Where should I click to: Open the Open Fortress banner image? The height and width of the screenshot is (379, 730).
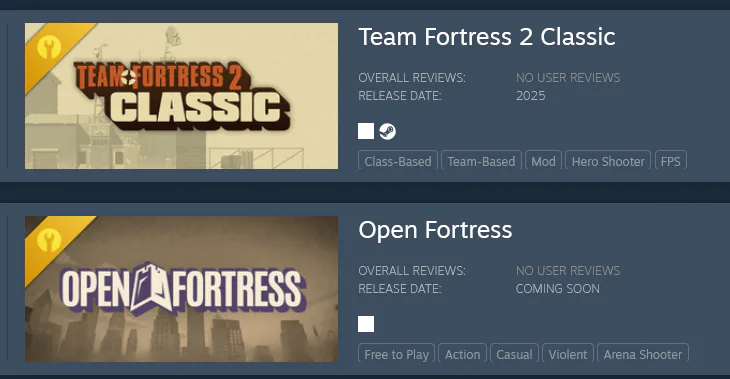tap(182, 289)
